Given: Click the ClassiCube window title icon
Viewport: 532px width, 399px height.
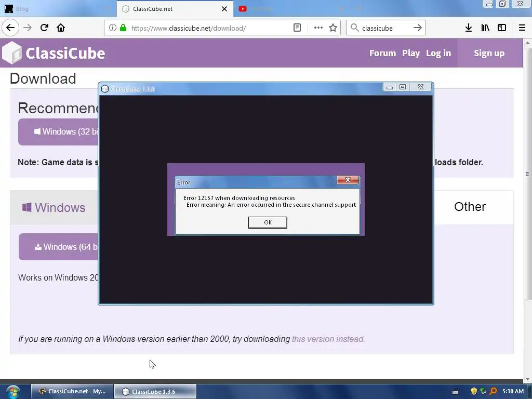Looking at the screenshot, I should 105,89.
